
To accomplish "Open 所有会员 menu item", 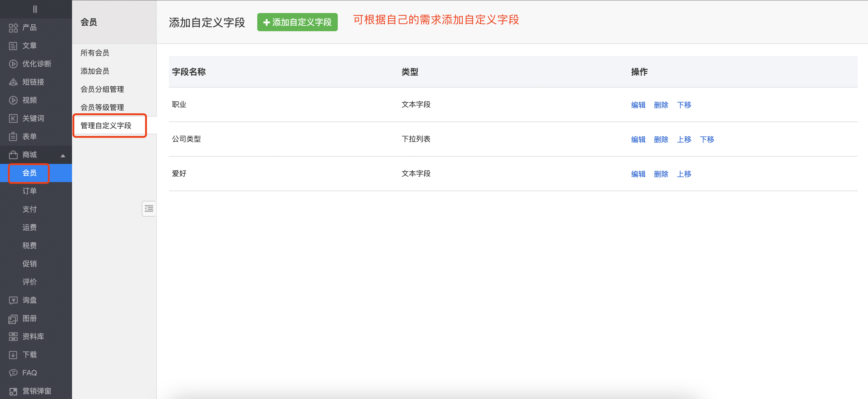I will click(x=95, y=53).
